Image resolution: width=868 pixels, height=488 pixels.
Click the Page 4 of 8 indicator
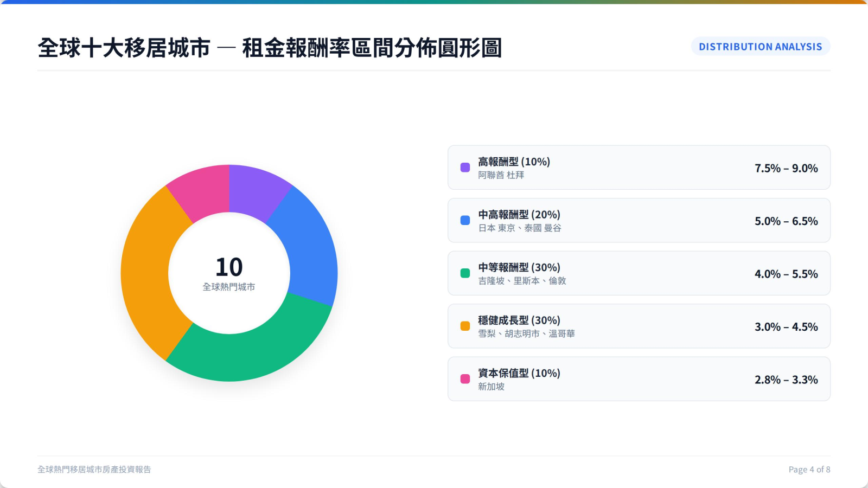(809, 470)
